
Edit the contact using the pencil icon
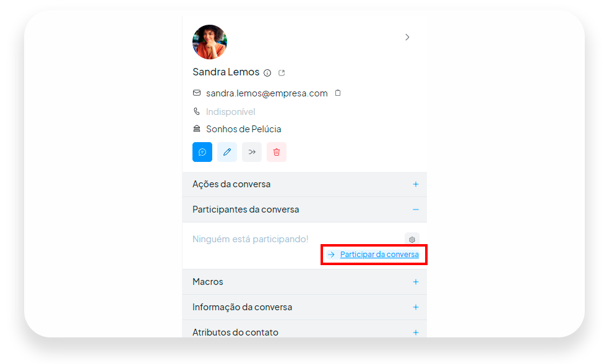(x=227, y=152)
